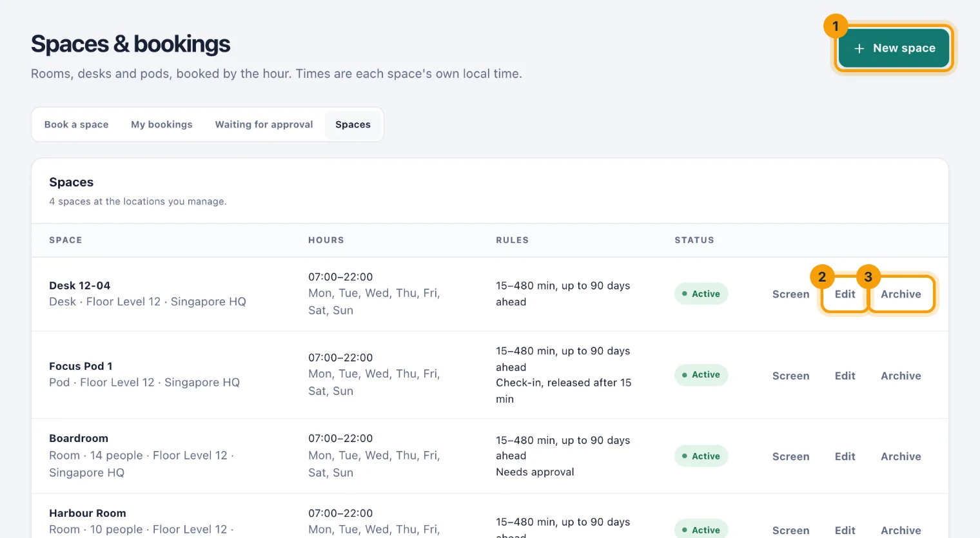The image size is (980, 538).
Task: Click the '4 spaces at the locations you manage.' text
Action: pos(138,202)
